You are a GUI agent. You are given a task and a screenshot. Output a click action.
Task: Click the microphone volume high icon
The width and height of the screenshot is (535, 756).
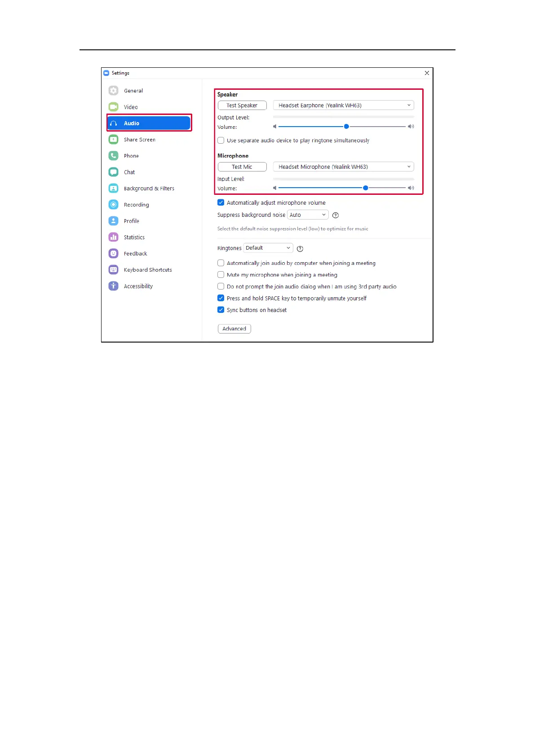(411, 188)
